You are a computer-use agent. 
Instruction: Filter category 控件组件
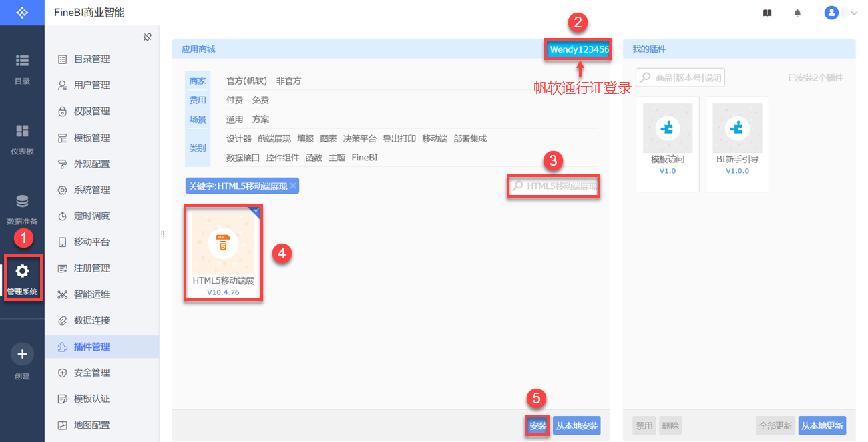282,158
